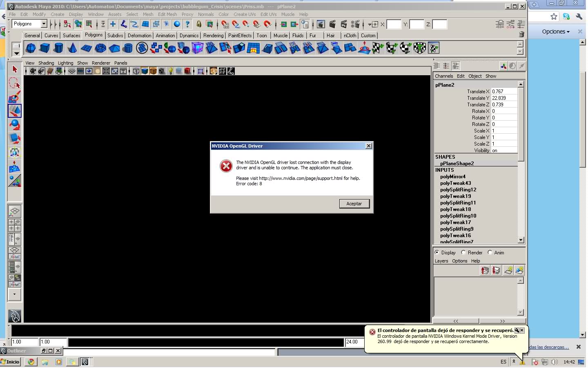
Task: Select the polySplitRing12 input node
Action: coord(458,190)
